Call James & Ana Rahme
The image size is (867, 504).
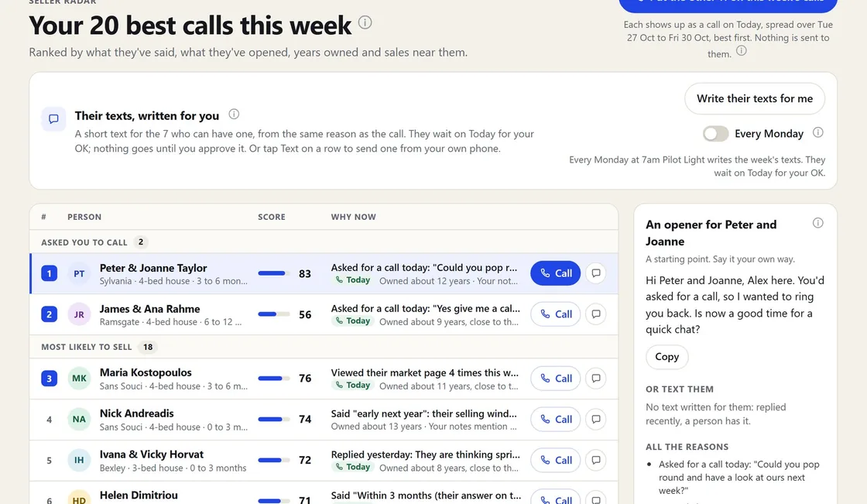tap(555, 314)
